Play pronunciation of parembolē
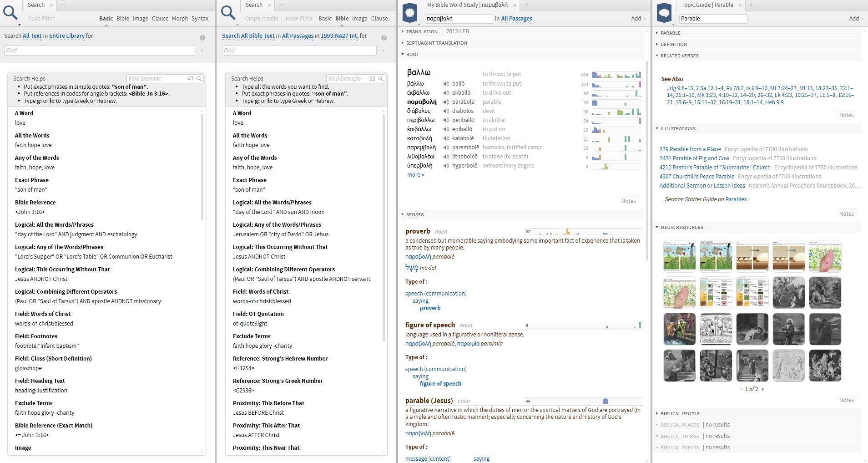 446,148
